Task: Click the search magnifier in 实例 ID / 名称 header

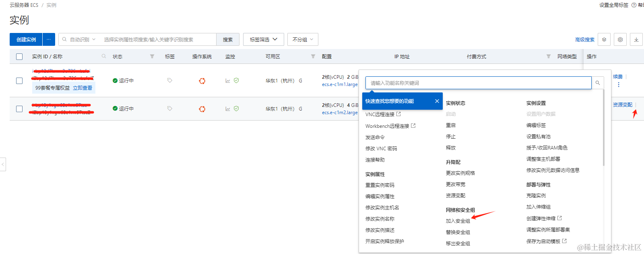Action: [x=104, y=56]
